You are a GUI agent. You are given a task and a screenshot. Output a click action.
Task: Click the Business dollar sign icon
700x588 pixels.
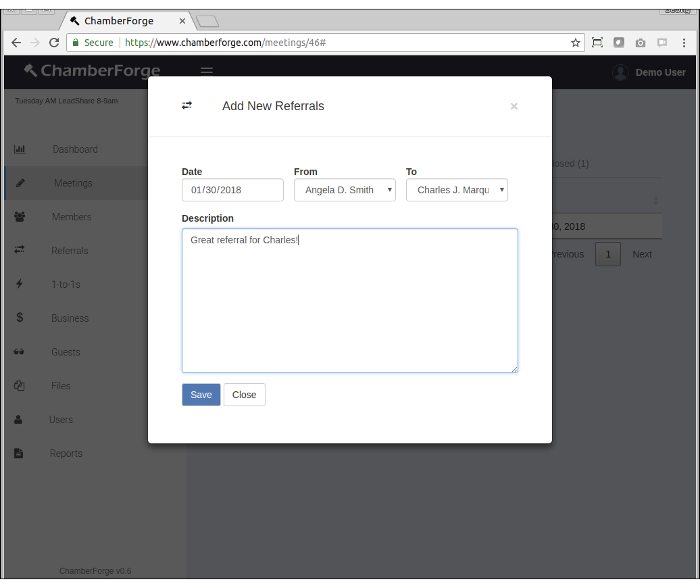[18, 318]
